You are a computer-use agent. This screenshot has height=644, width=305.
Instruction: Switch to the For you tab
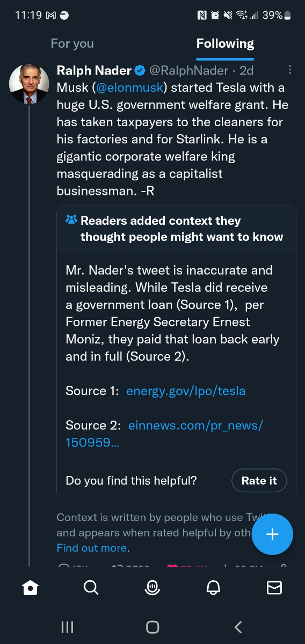(72, 43)
